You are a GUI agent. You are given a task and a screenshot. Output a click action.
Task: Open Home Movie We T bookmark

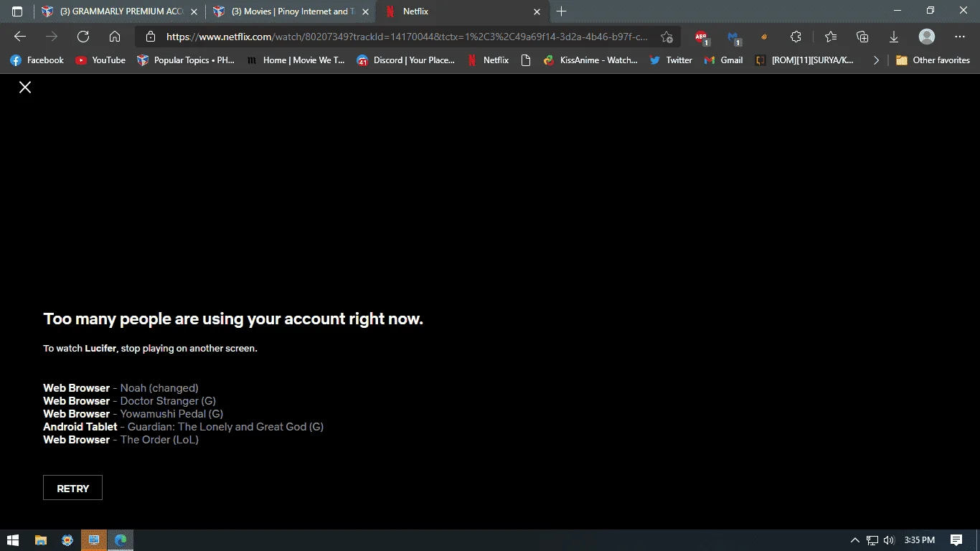pyautogui.click(x=295, y=60)
